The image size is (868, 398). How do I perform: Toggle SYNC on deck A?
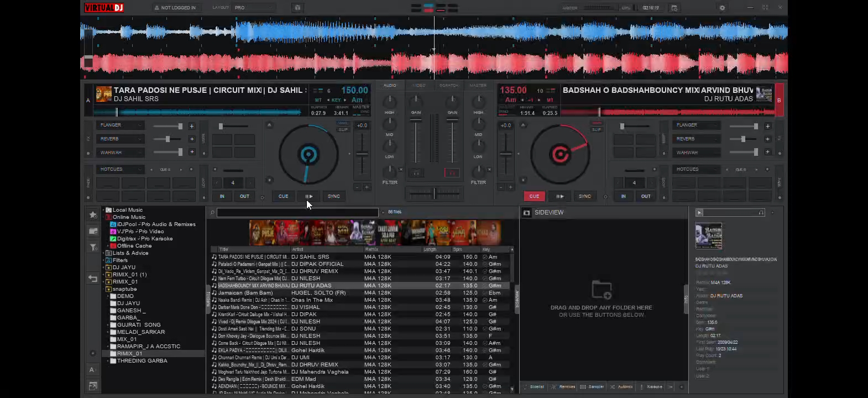click(334, 196)
